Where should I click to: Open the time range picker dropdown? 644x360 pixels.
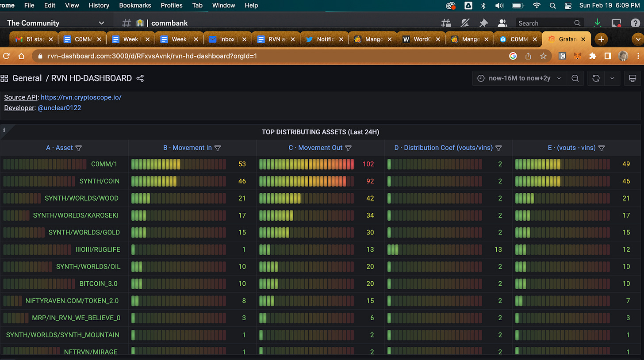(519, 78)
